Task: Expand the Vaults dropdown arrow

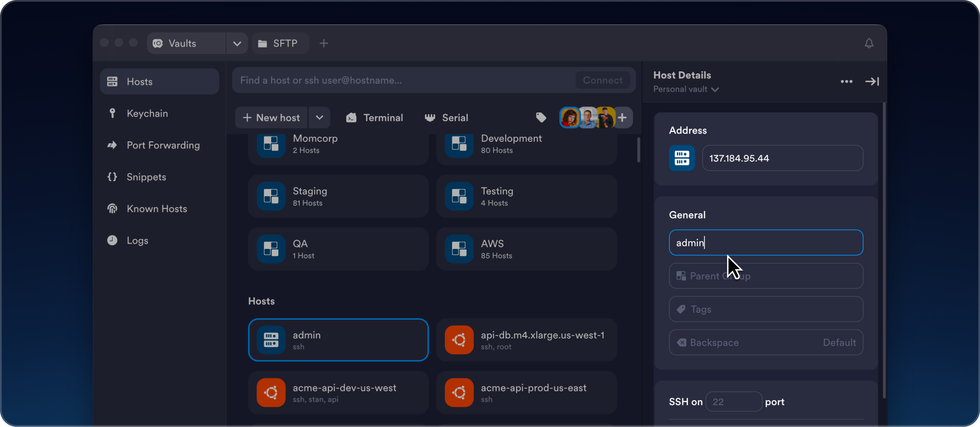Action: click(237, 43)
